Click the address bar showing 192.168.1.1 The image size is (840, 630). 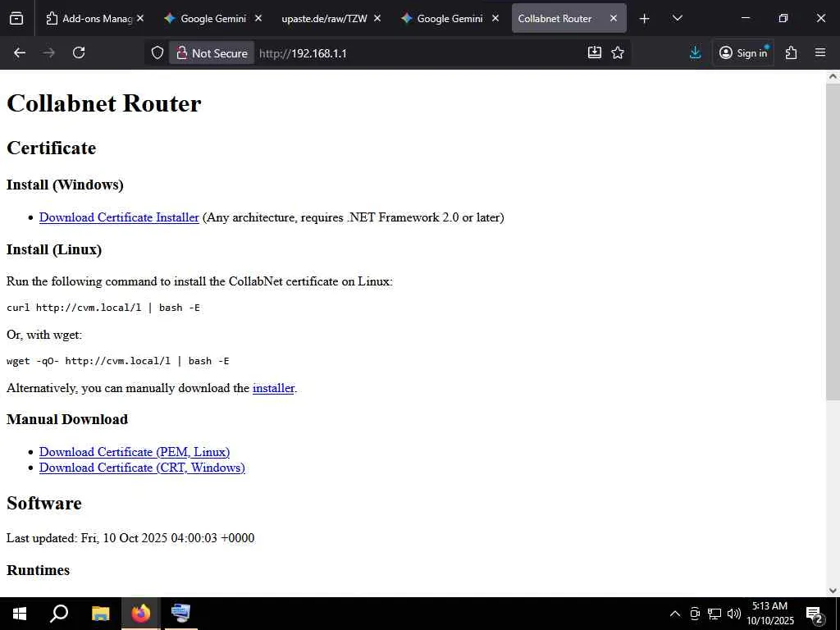click(x=303, y=53)
